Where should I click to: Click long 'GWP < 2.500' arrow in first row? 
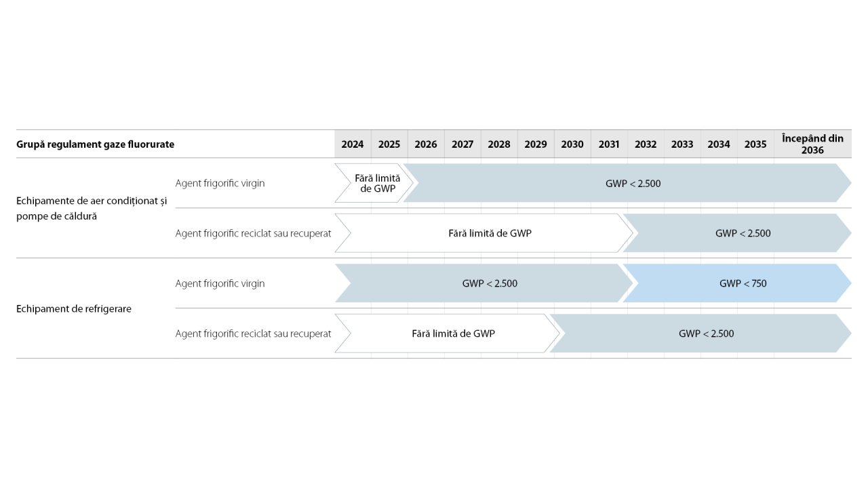point(628,183)
